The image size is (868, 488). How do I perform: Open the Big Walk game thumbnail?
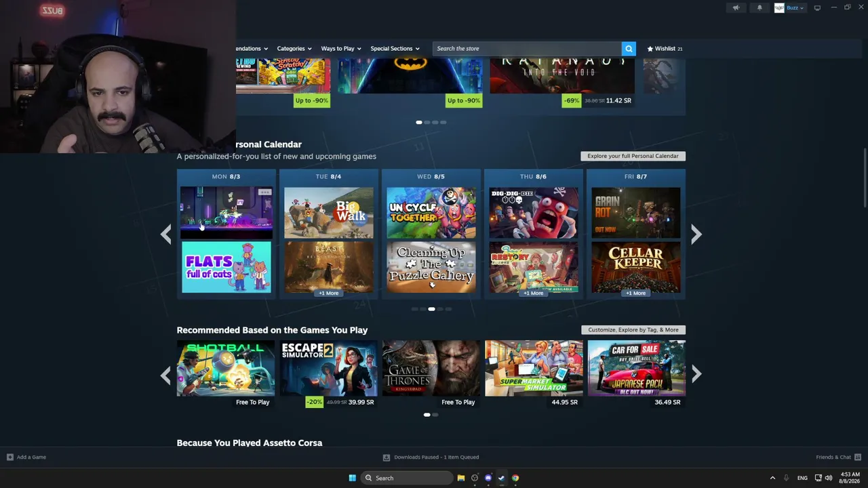pyautogui.click(x=328, y=213)
